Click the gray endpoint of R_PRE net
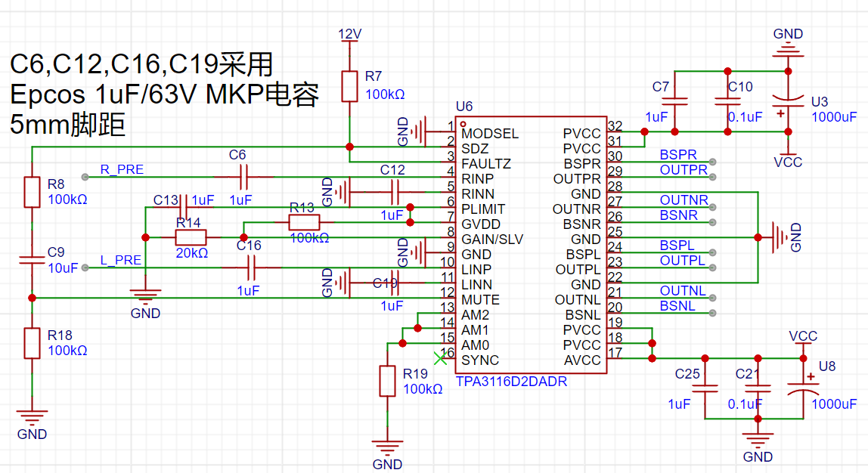 pyautogui.click(x=85, y=177)
